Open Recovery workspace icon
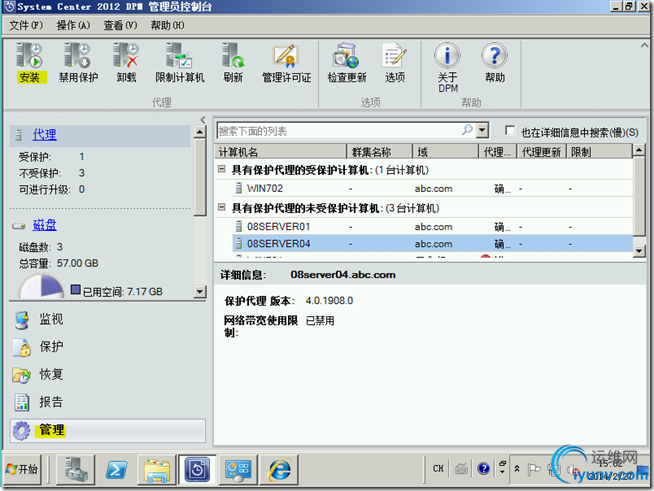 tap(21, 375)
